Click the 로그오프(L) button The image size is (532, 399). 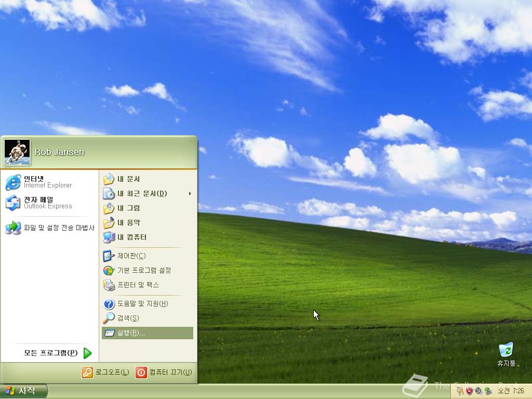pos(105,372)
